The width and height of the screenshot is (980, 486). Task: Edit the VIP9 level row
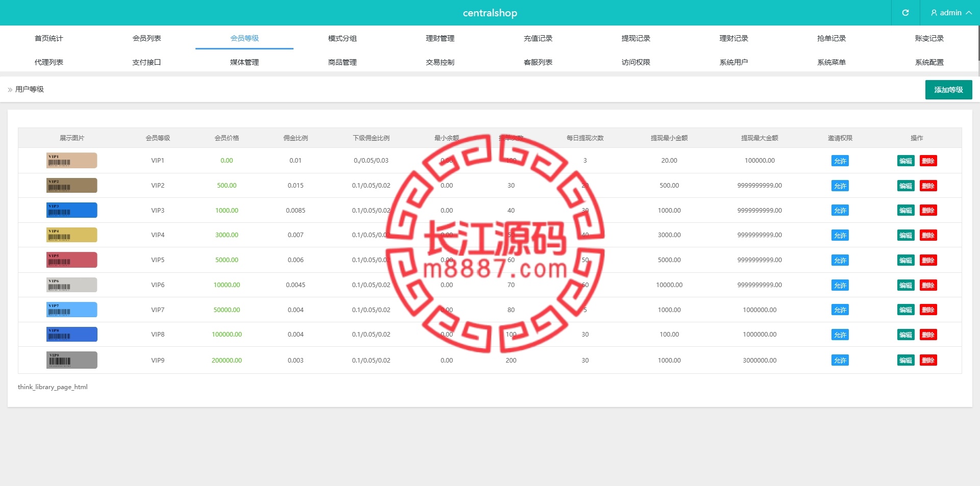point(906,360)
